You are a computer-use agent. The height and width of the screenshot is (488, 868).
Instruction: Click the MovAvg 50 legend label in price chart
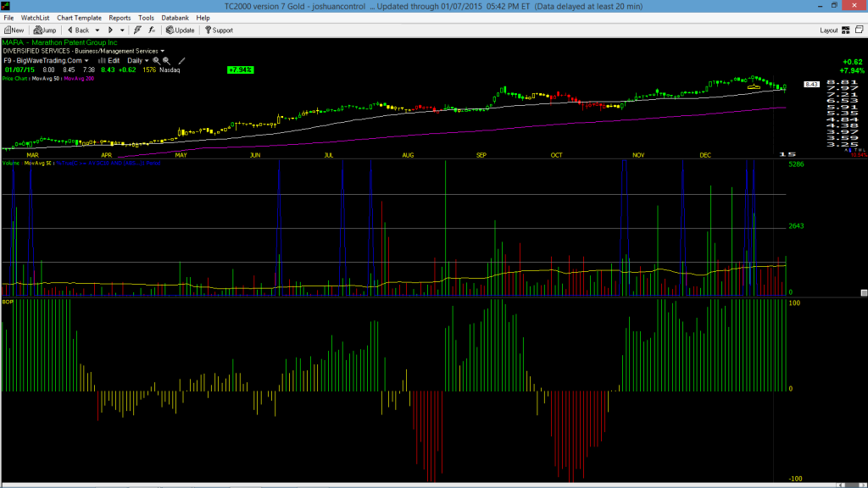(x=47, y=79)
